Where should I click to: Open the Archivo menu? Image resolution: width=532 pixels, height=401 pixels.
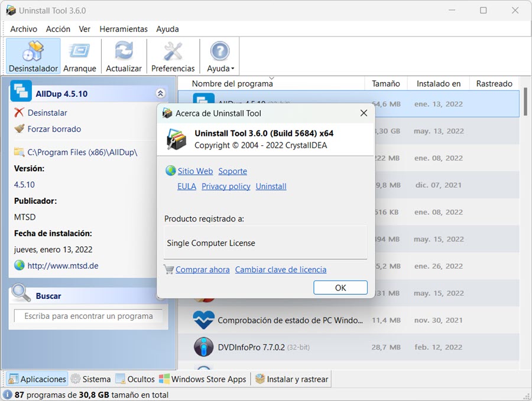[24, 29]
